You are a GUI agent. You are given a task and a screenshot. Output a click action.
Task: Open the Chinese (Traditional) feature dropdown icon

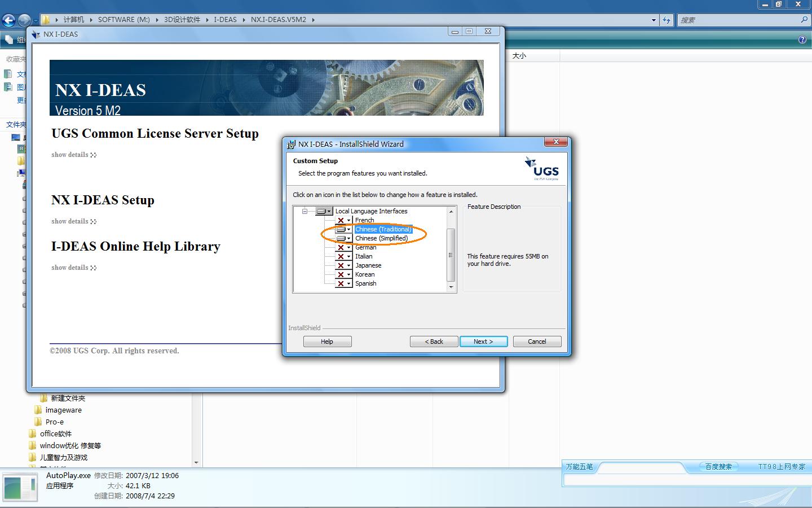[x=343, y=229]
